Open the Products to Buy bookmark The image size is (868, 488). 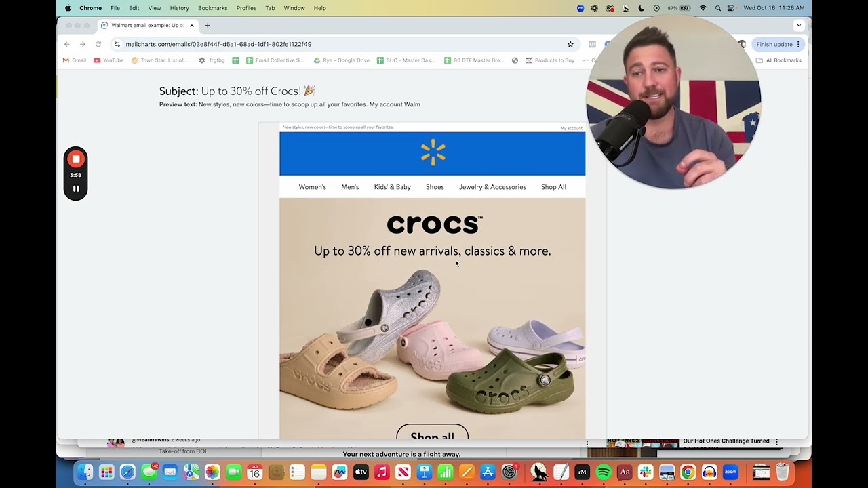point(550,60)
